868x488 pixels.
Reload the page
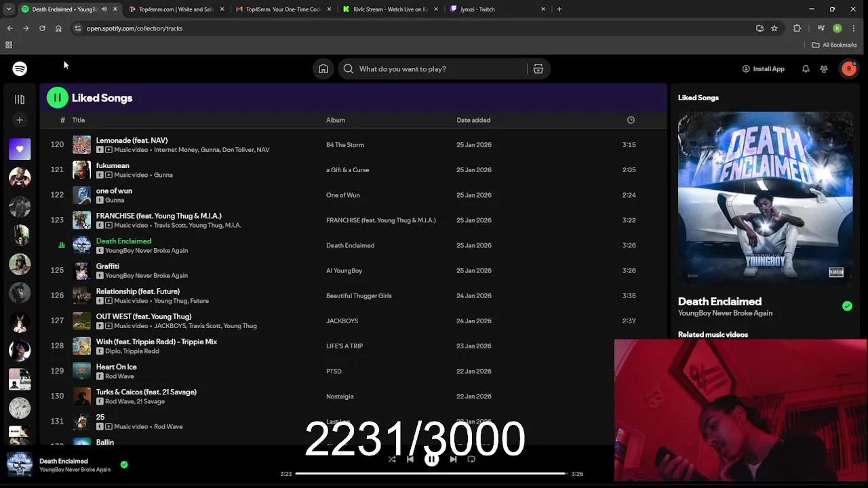(42, 28)
